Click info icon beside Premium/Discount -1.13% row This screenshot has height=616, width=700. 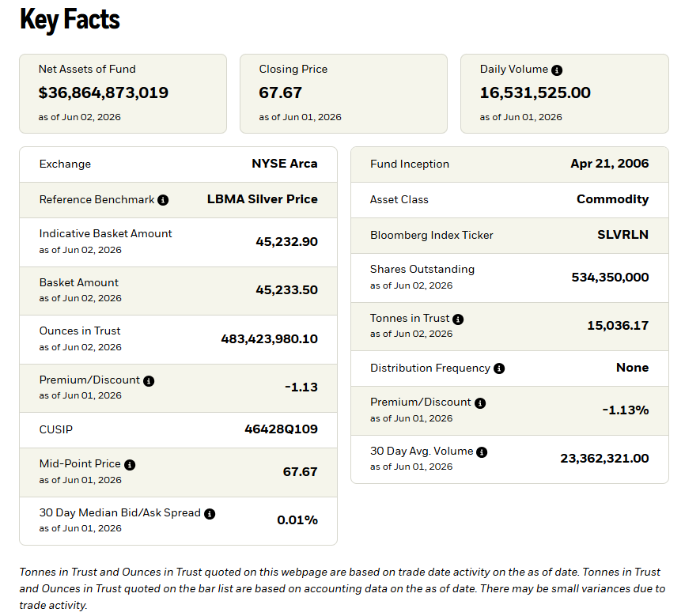click(x=480, y=403)
